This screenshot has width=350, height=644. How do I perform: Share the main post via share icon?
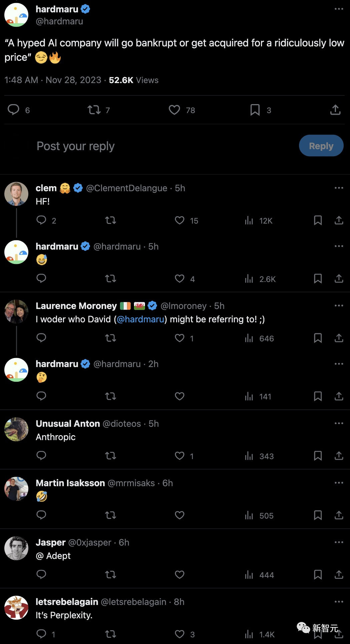point(335,110)
